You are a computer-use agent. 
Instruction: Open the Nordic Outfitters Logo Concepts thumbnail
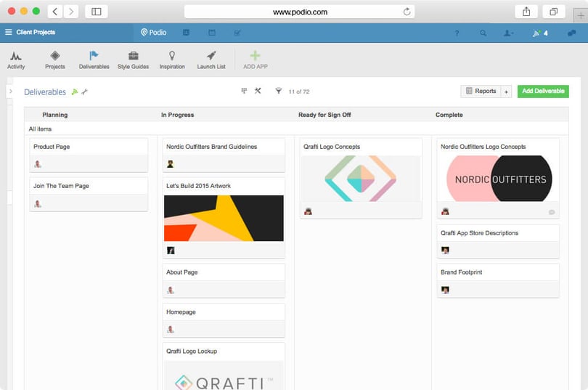pos(499,179)
